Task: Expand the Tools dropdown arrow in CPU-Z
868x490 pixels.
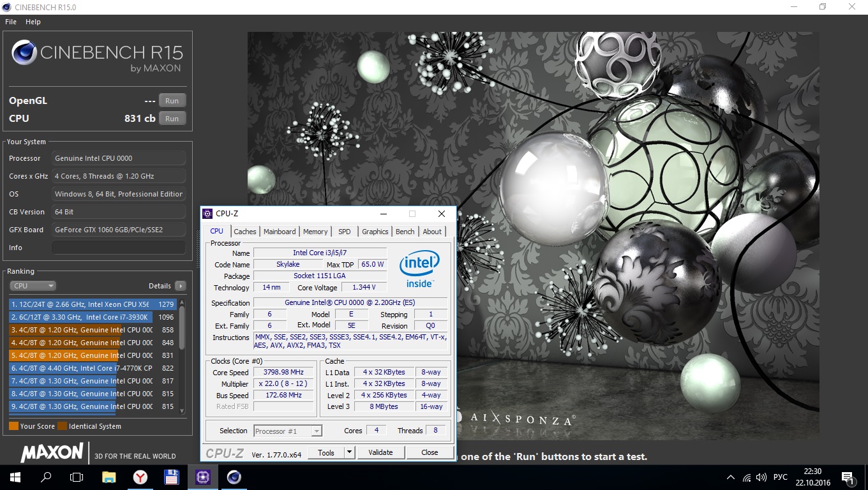Action: [x=349, y=452]
